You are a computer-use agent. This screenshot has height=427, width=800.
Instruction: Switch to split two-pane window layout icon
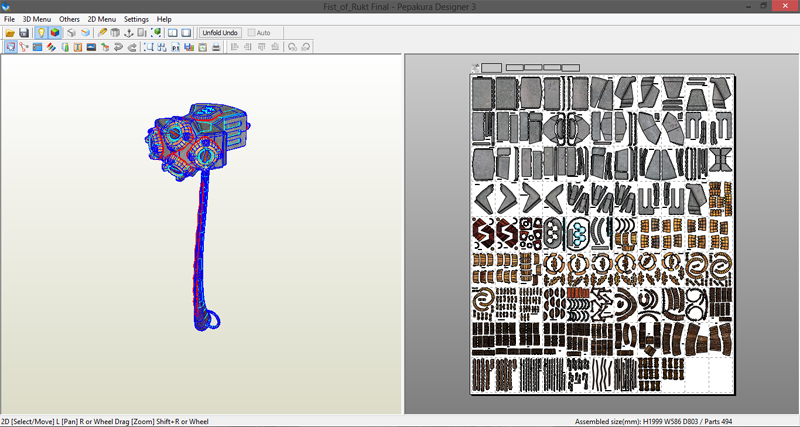pyautogui.click(x=173, y=33)
